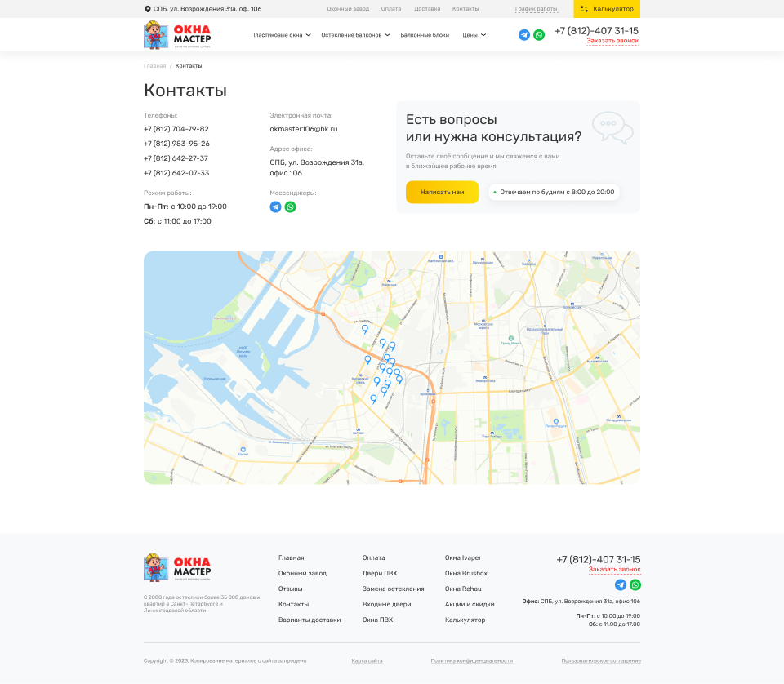Open footer link Двери ПВХ
The width and height of the screenshot is (784, 684).
[380, 573]
